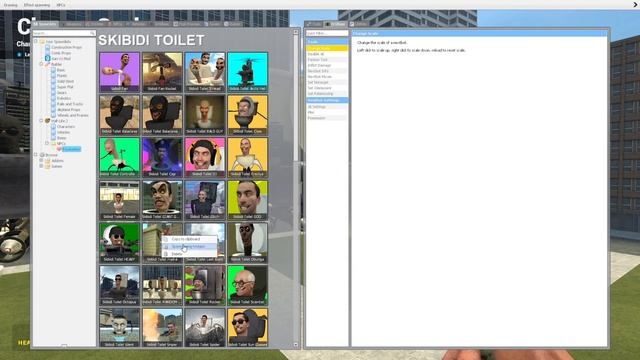Open the Spawnlists tab
The image size is (640, 360).
[x=45, y=24]
